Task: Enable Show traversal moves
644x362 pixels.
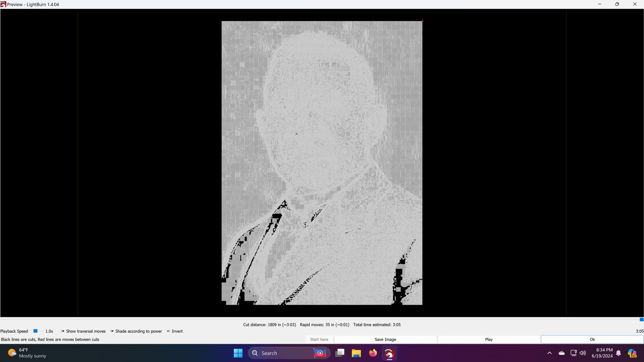Action: [x=63, y=331]
